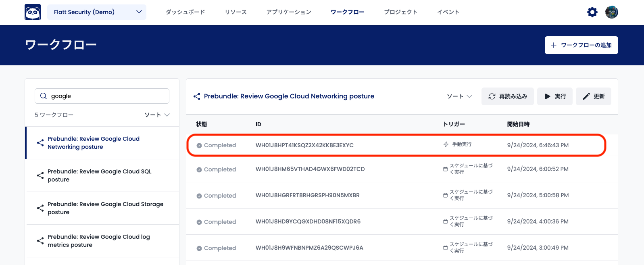This screenshot has height=265, width=644.
Task: Click lightning manual-run icon in first row
Action: point(446,144)
